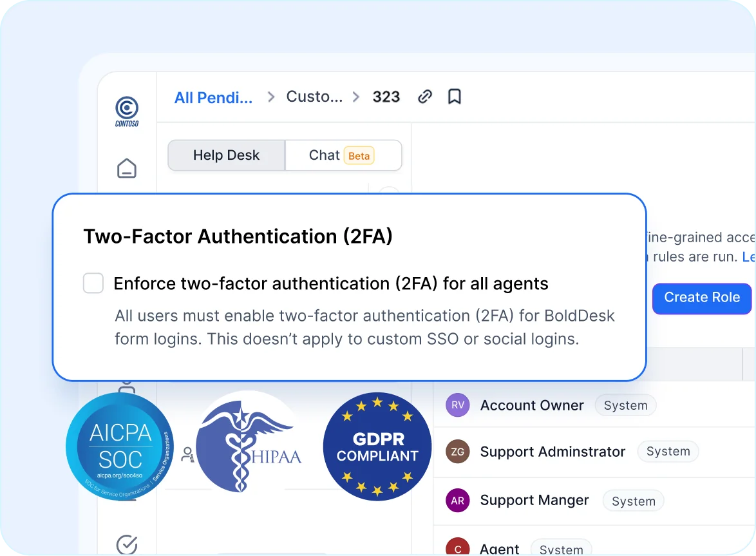Click the GDPR Compliant badge

tap(377, 446)
